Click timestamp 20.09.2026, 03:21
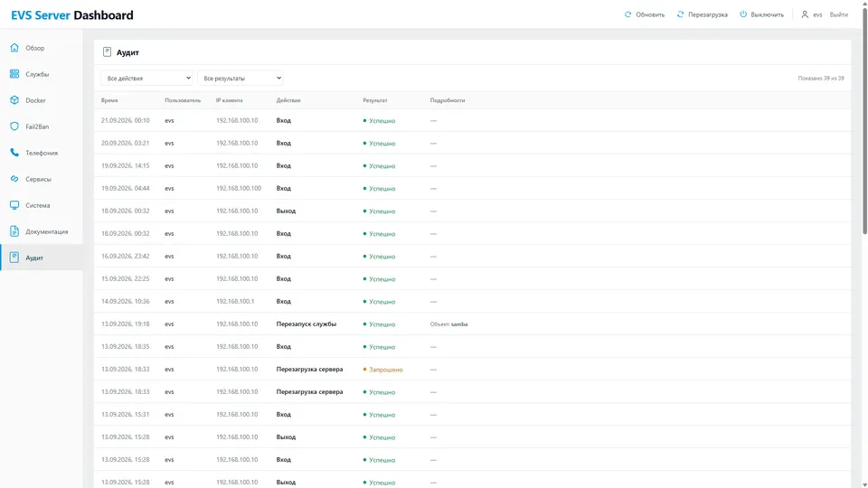Image resolution: width=868 pixels, height=488 pixels. pos(125,143)
